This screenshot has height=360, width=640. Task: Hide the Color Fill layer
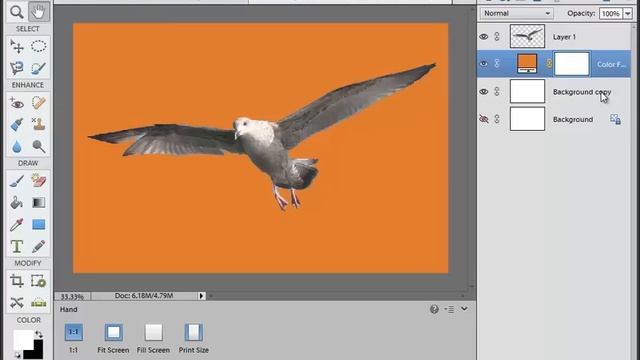click(484, 64)
